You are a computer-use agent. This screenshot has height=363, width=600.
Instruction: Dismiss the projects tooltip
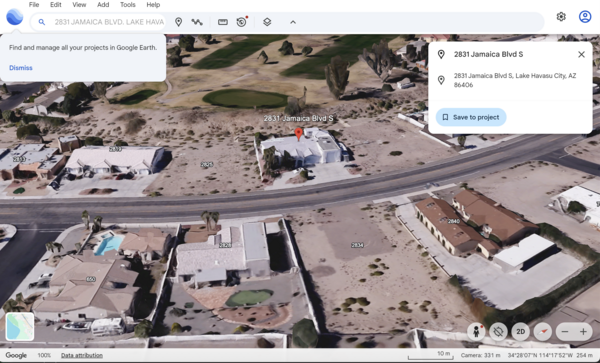[21, 68]
